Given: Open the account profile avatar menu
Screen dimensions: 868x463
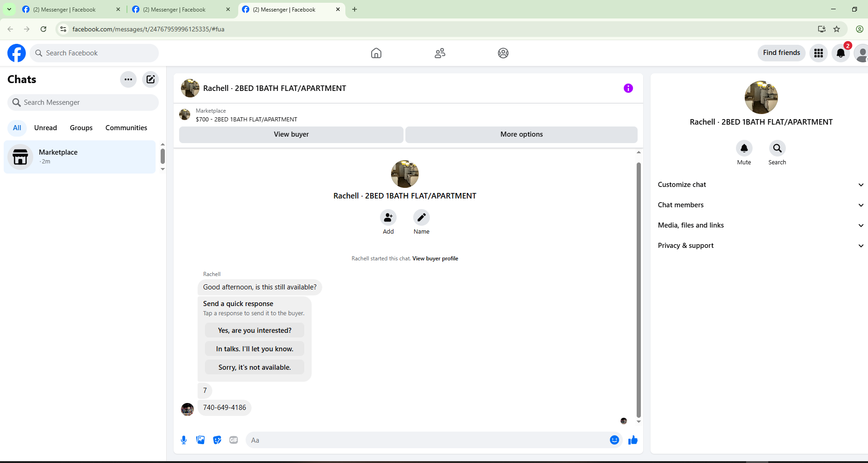Looking at the screenshot, I should tap(861, 53).
